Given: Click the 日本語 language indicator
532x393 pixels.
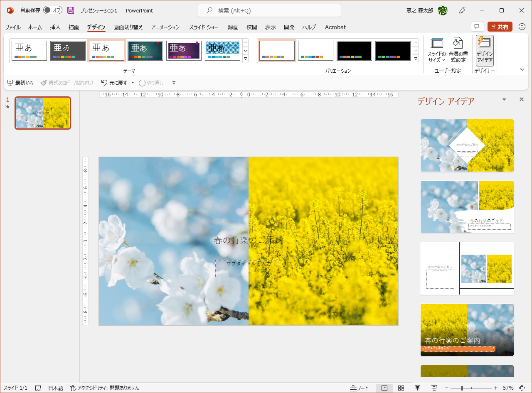Looking at the screenshot, I should pos(56,388).
